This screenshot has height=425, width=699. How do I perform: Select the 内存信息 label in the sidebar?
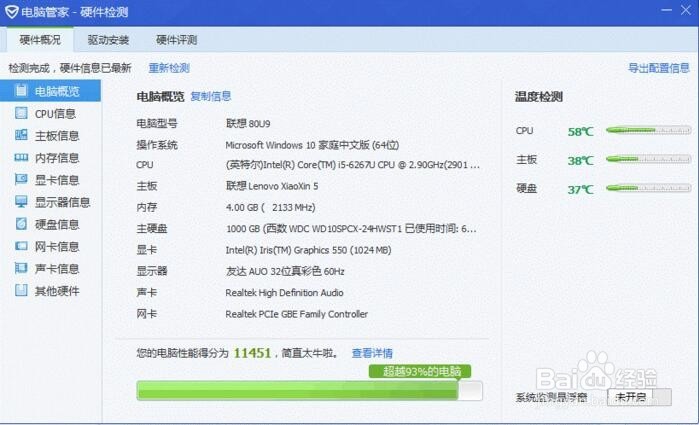[57, 158]
